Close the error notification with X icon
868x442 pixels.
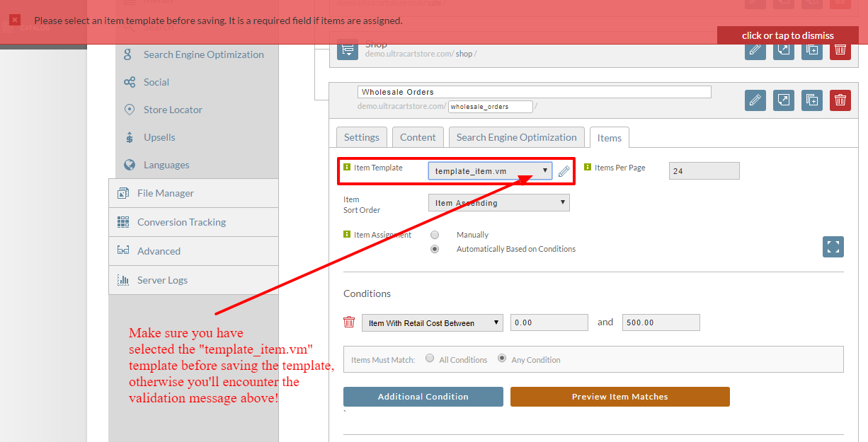(15, 21)
